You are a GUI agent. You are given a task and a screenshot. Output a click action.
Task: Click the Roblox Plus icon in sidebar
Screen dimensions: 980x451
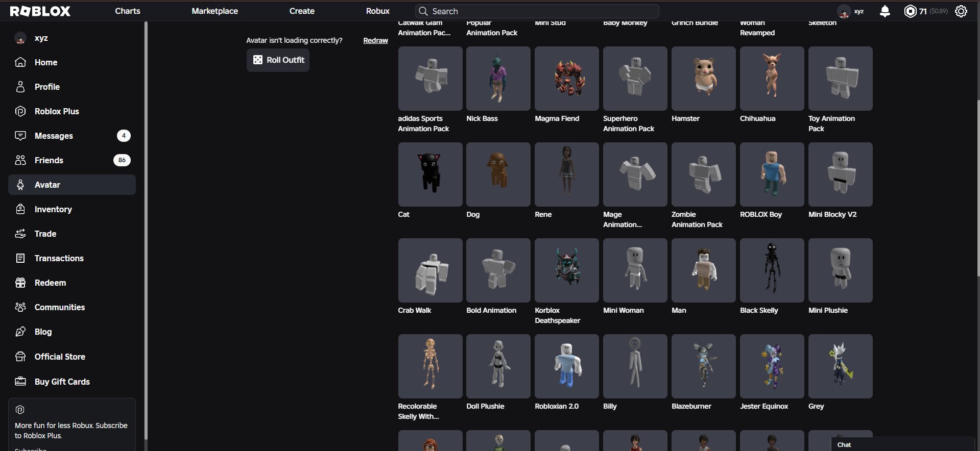point(20,111)
